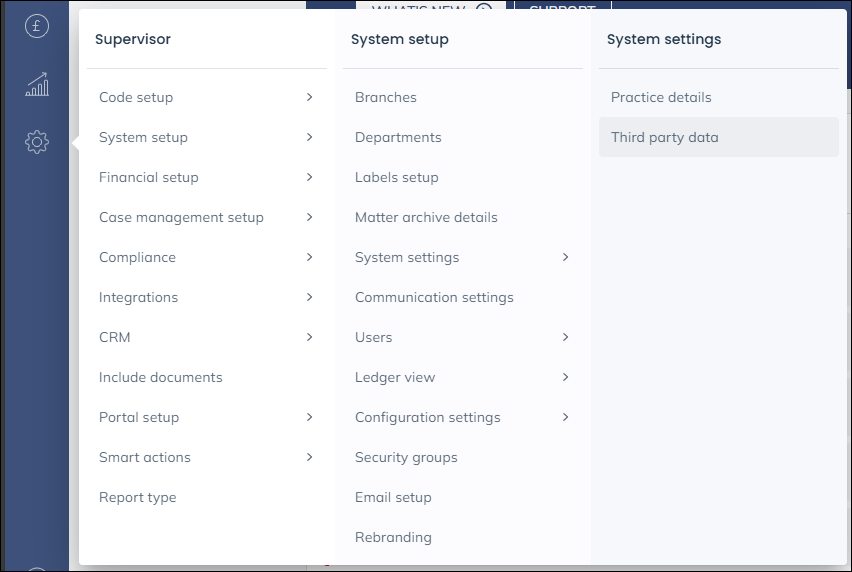The width and height of the screenshot is (852, 572).
Task: Open Security groups
Action: coord(406,457)
